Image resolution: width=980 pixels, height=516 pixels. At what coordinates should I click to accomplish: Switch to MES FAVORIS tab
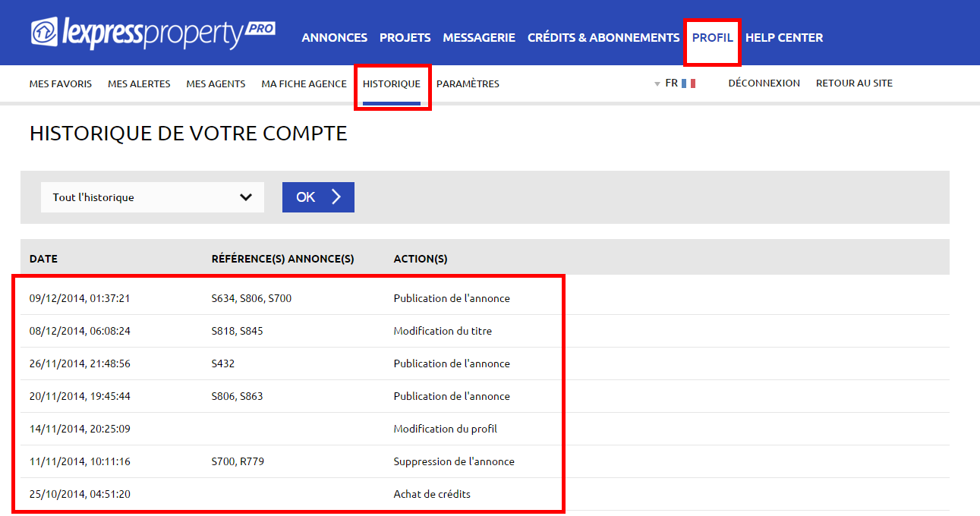pyautogui.click(x=61, y=83)
